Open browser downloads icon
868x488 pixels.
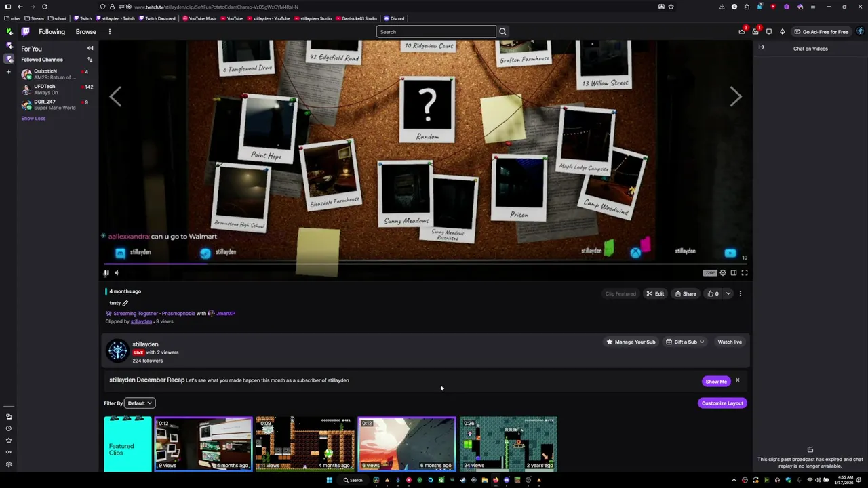[x=722, y=7]
